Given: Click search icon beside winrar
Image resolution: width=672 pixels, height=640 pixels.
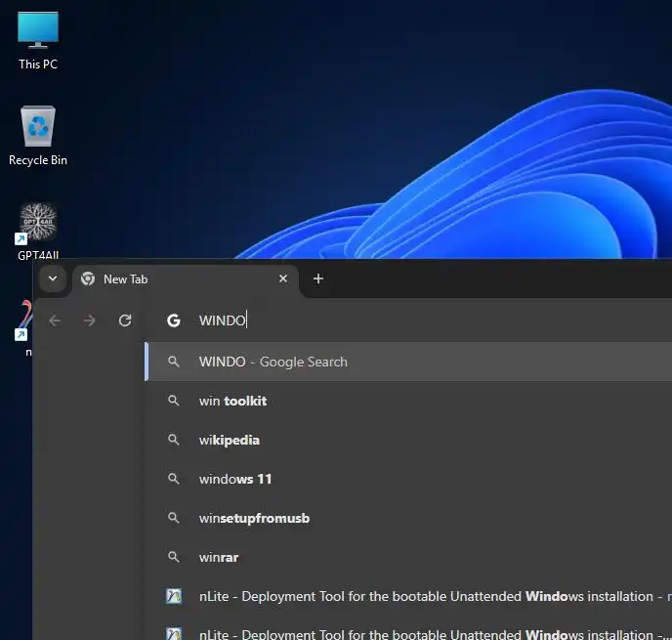Looking at the screenshot, I should [x=174, y=557].
